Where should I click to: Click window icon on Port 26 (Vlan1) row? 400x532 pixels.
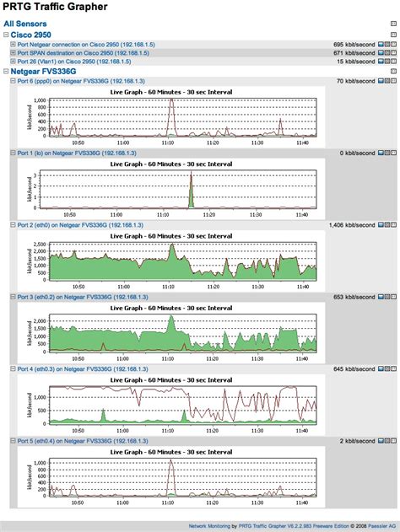(x=393, y=62)
